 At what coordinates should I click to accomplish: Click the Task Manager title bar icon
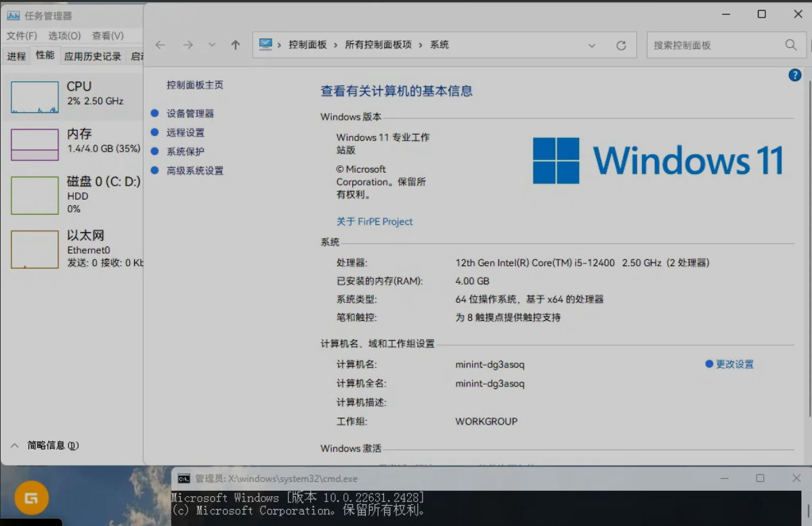point(14,16)
